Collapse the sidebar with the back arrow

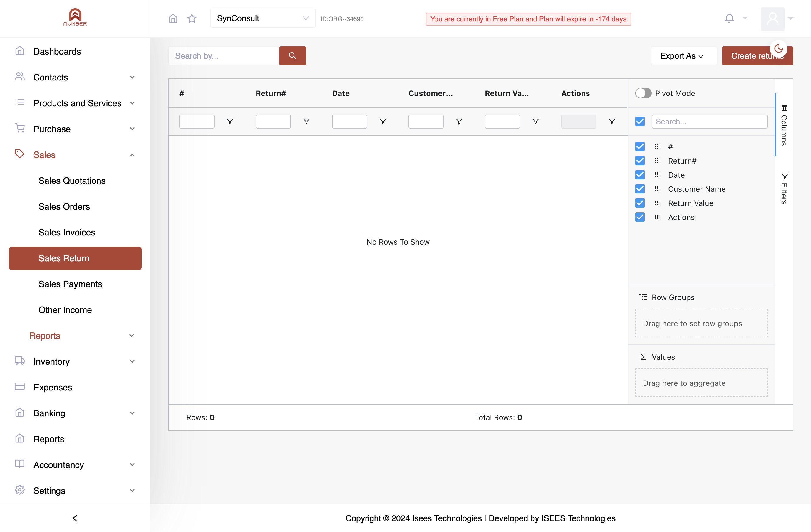(x=75, y=518)
